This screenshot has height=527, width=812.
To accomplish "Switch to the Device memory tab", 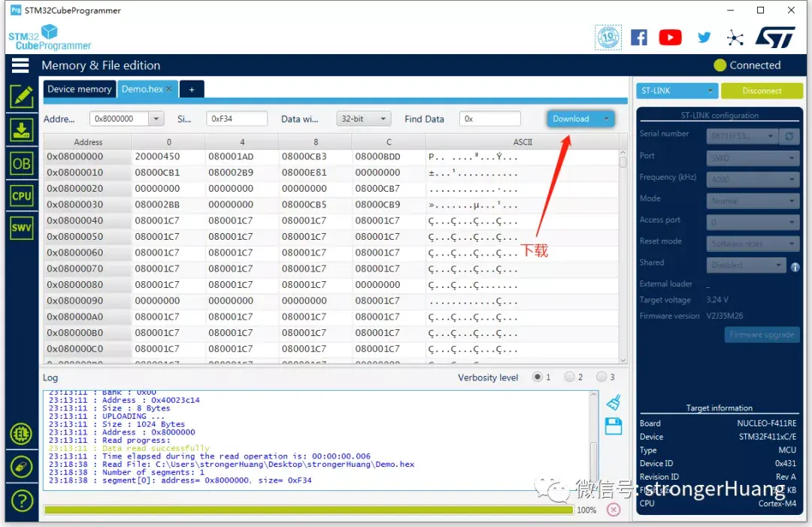I will click(79, 89).
